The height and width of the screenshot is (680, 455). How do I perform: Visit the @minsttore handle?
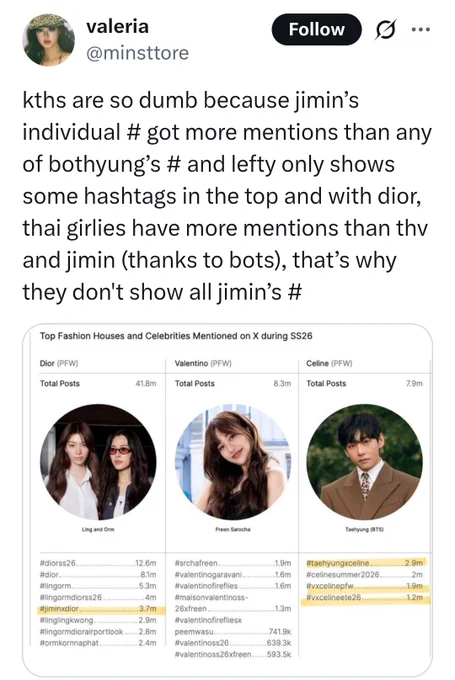(137, 53)
